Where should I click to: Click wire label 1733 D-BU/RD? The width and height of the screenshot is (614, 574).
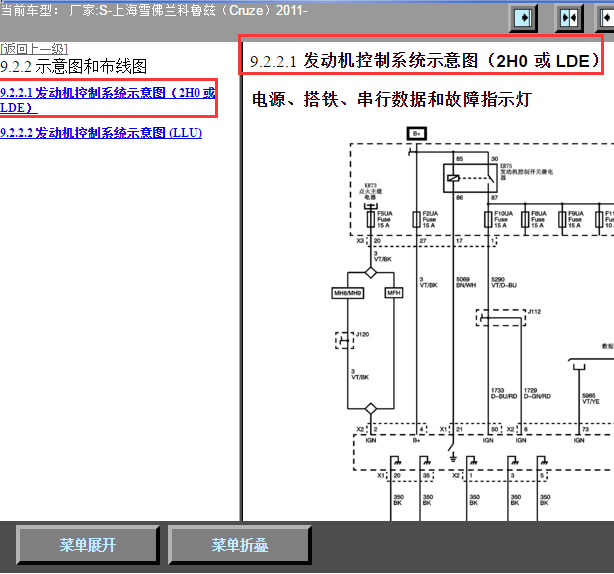pyautogui.click(x=504, y=393)
